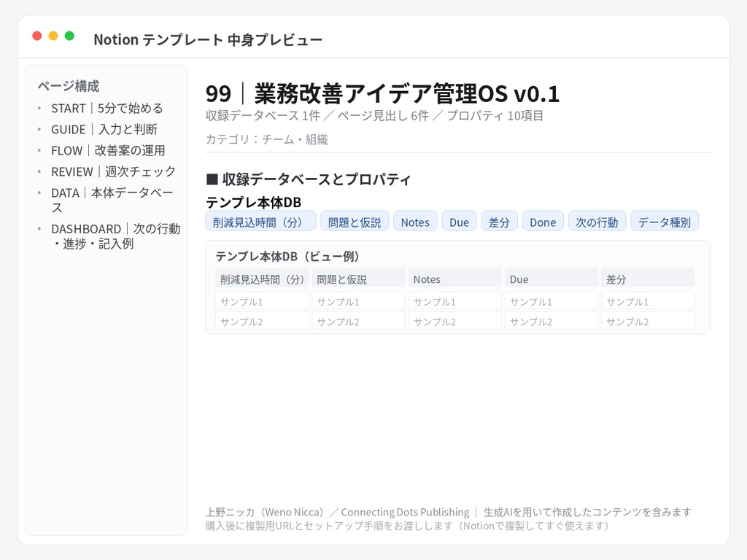This screenshot has height=560, width=747.
Task: Click the 収録データベース 1件 summary line
Action: click(374, 116)
